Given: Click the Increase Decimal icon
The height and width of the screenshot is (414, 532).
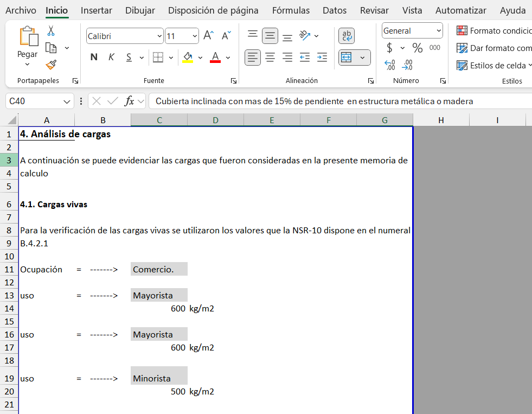Looking at the screenshot, I should click(x=390, y=65).
